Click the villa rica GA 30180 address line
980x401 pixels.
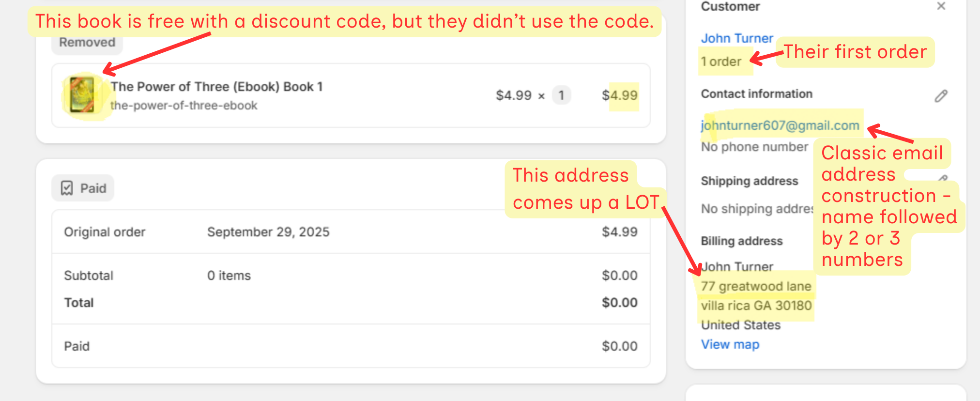[756, 306]
